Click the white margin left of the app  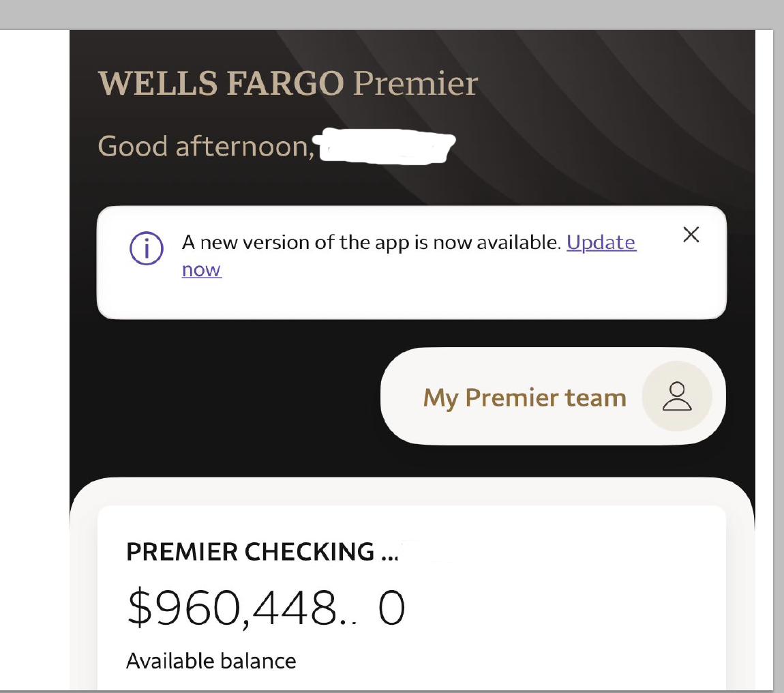34,341
